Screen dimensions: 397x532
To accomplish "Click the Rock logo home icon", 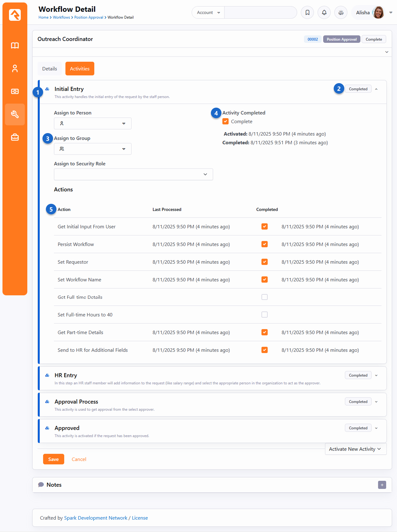I will 15,15.
